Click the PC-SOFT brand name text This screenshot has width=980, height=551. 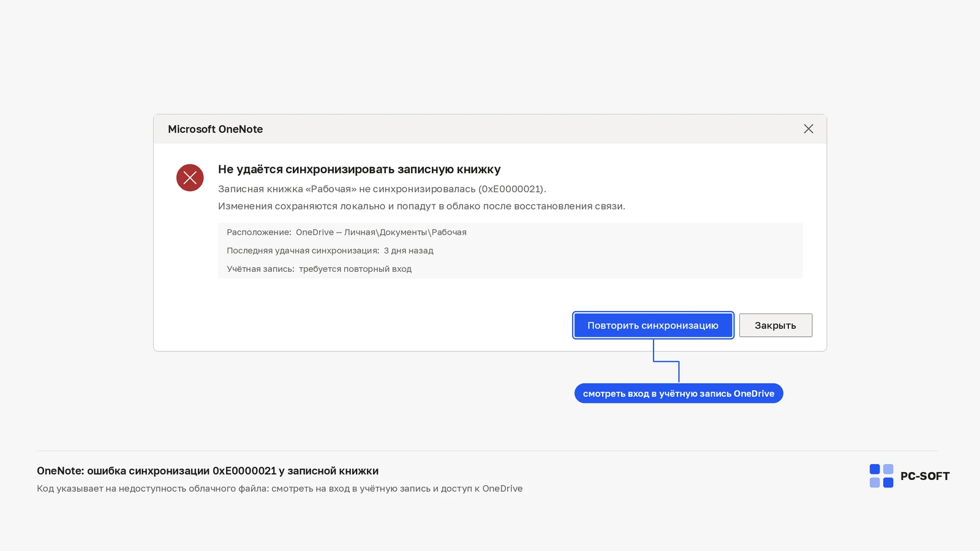click(x=925, y=476)
